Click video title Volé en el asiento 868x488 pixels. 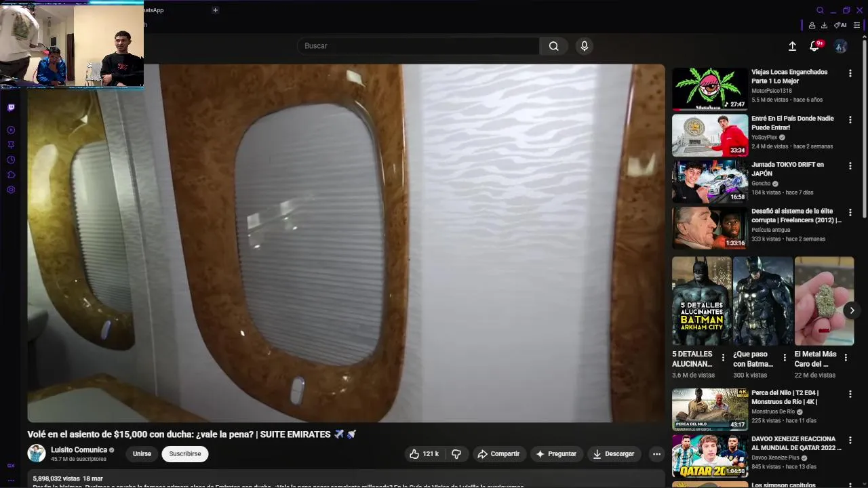click(192, 434)
